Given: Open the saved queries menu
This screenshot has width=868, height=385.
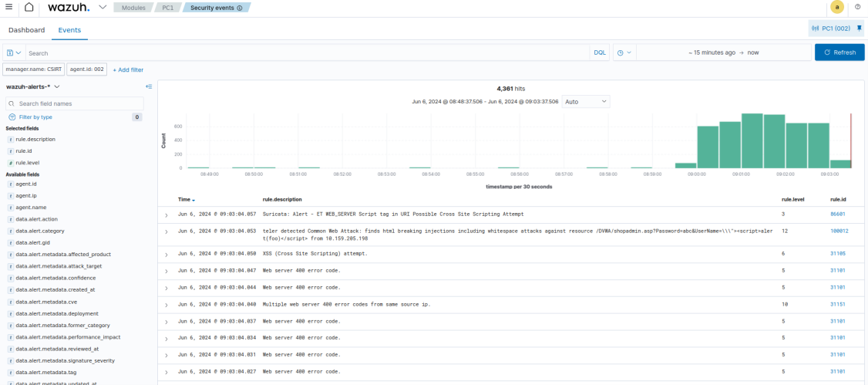Looking at the screenshot, I should (x=15, y=52).
